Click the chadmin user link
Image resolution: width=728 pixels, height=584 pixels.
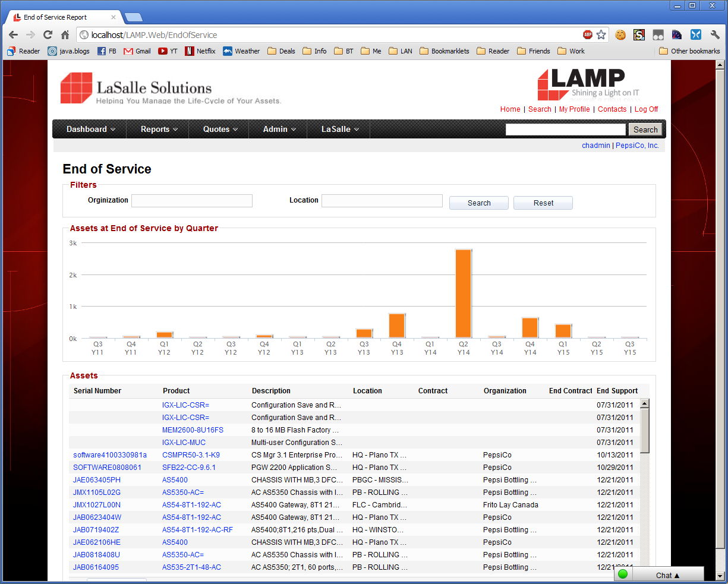[x=595, y=146]
